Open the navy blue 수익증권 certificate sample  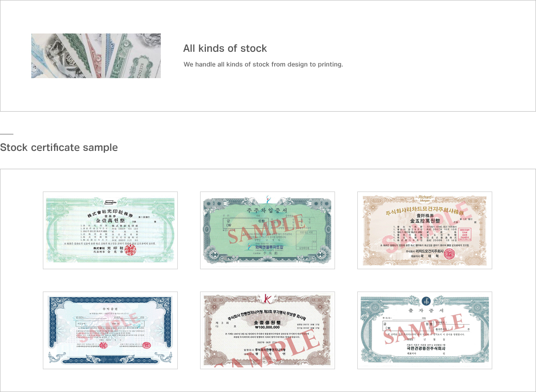coord(110,330)
